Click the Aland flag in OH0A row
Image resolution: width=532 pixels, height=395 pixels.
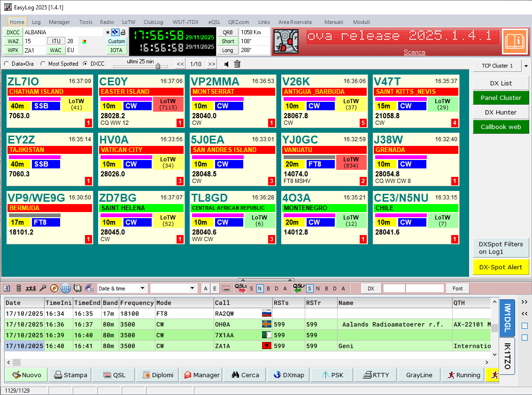[x=267, y=324]
